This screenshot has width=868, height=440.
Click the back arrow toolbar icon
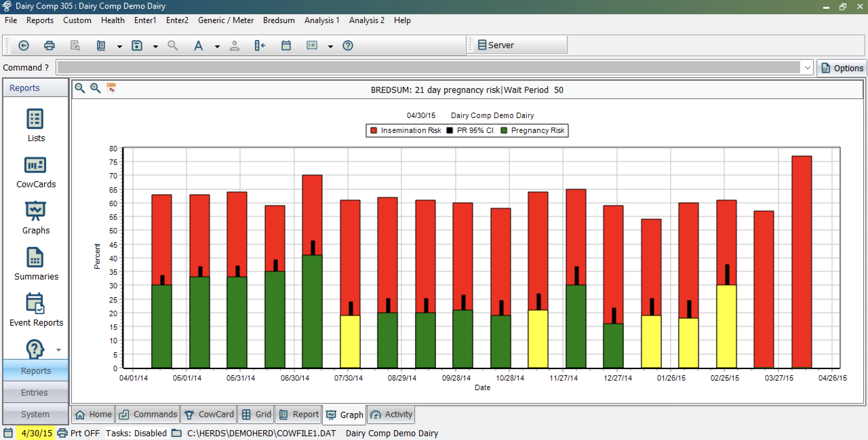23,45
